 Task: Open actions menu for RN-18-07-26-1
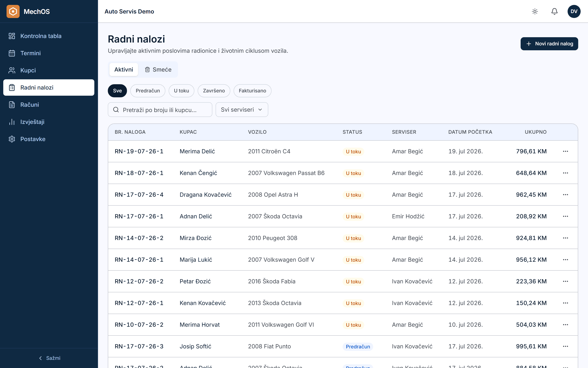coord(565,173)
